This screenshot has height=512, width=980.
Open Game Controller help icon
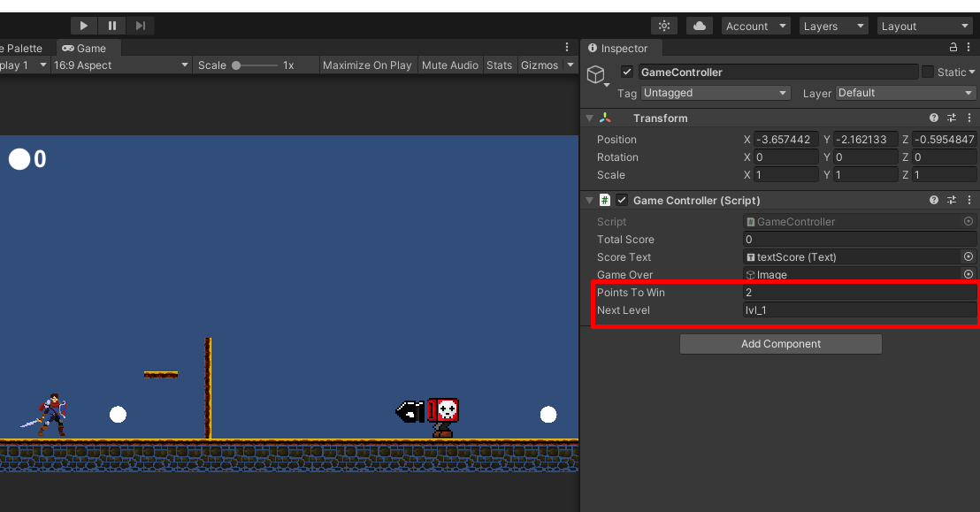[x=934, y=200]
